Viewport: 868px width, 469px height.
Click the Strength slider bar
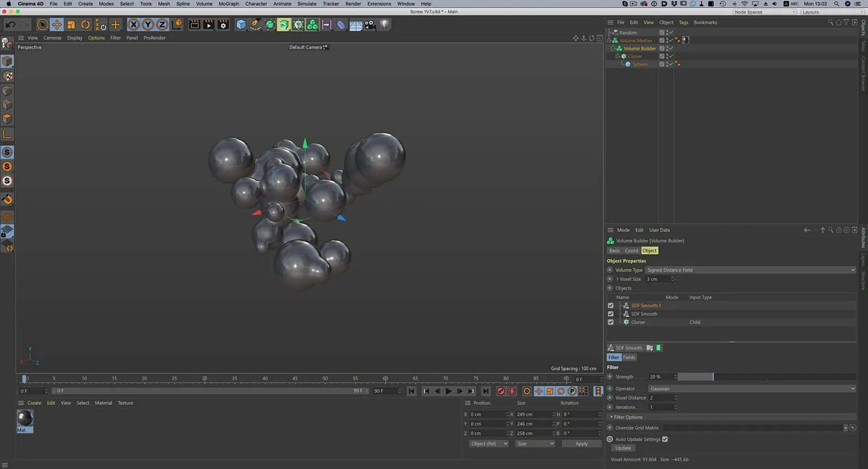point(766,377)
